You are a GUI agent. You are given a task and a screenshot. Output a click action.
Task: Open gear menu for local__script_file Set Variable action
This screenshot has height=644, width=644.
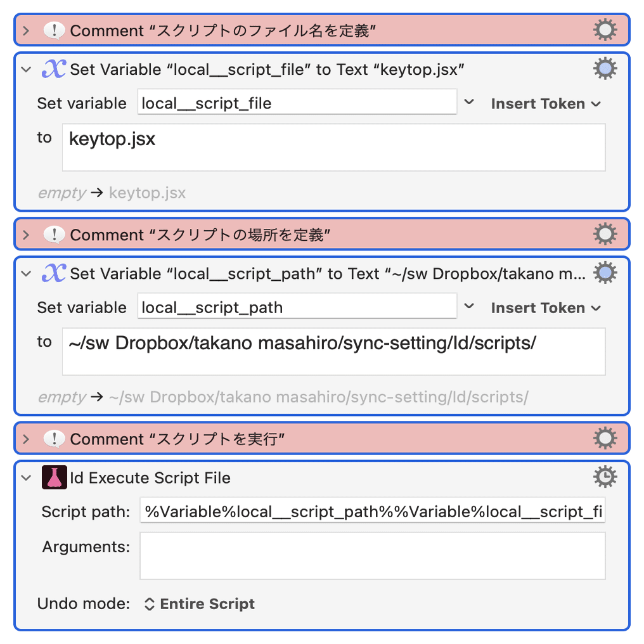click(605, 69)
